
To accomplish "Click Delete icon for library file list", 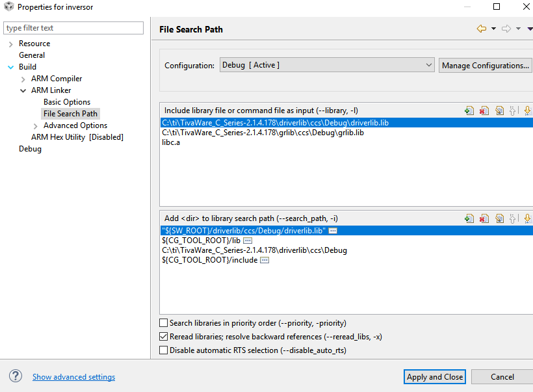I will (484, 111).
